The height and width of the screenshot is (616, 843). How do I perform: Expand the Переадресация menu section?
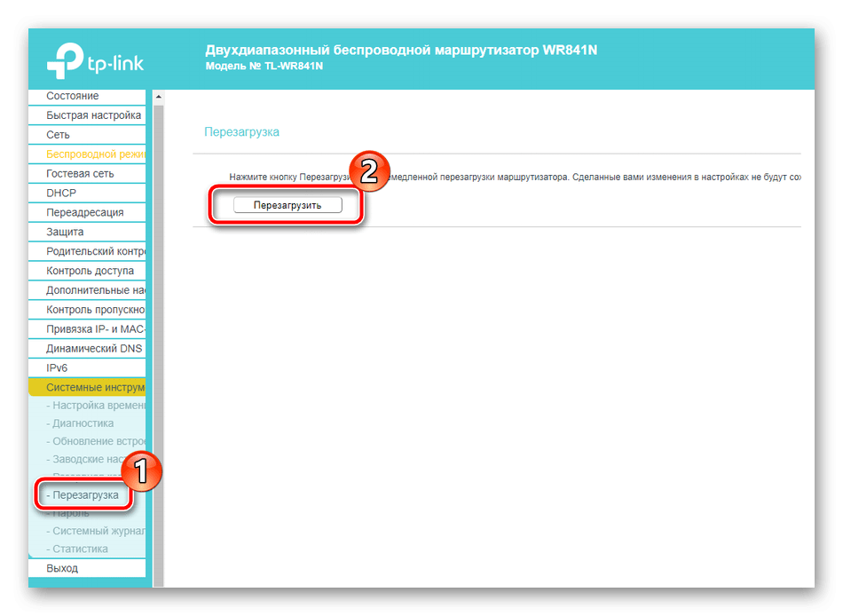tap(85, 212)
